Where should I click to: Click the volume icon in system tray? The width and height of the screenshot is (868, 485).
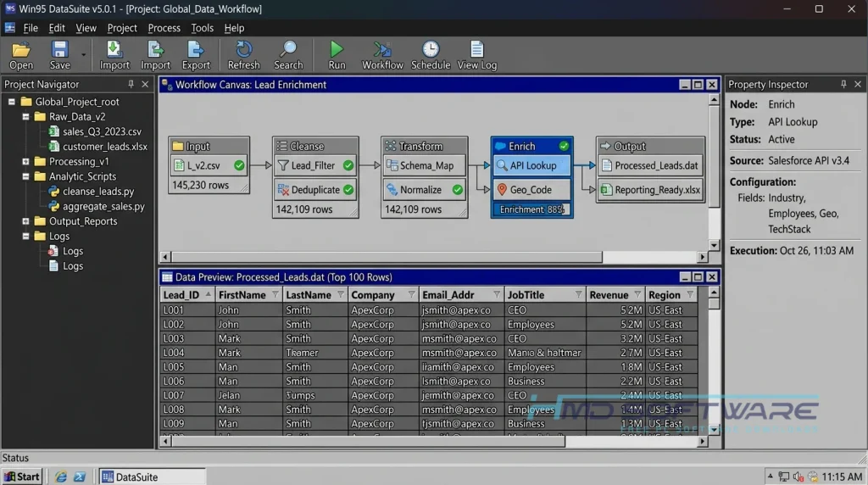pyautogui.click(x=798, y=477)
